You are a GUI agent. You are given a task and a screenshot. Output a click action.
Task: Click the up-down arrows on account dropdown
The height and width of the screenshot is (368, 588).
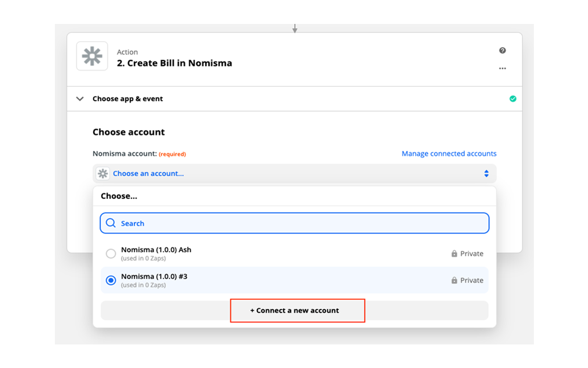click(486, 173)
